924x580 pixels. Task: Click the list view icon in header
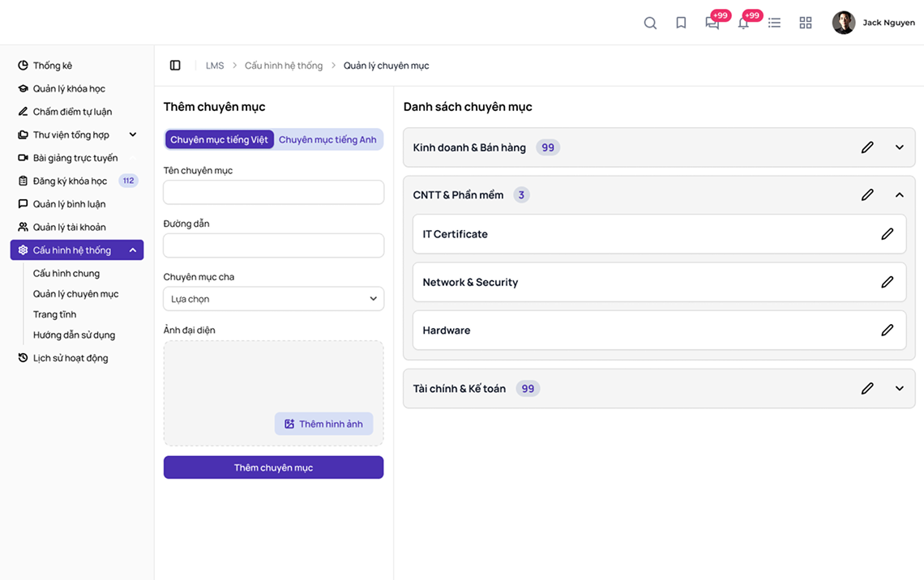click(x=774, y=23)
